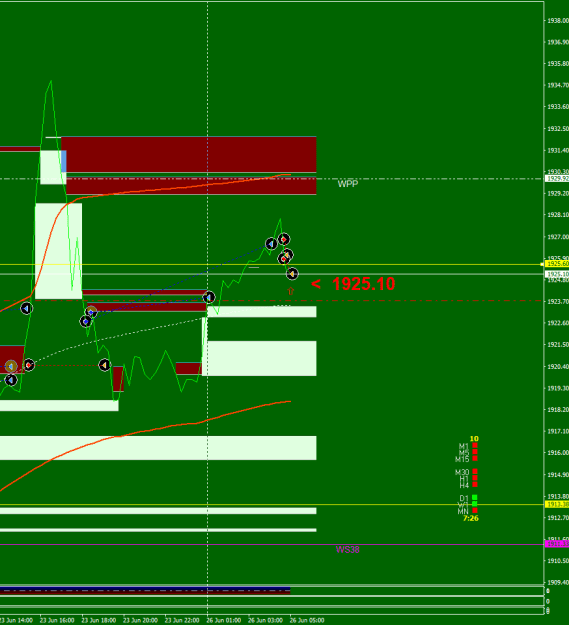
Task: Select the red-diamond marker on the left edge
Action: pos(29,365)
